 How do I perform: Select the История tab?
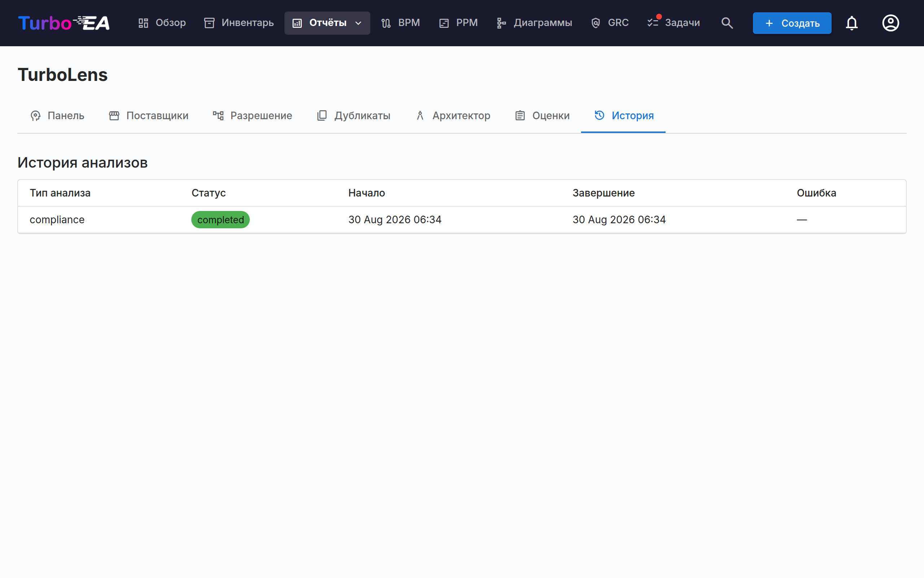pyautogui.click(x=623, y=116)
